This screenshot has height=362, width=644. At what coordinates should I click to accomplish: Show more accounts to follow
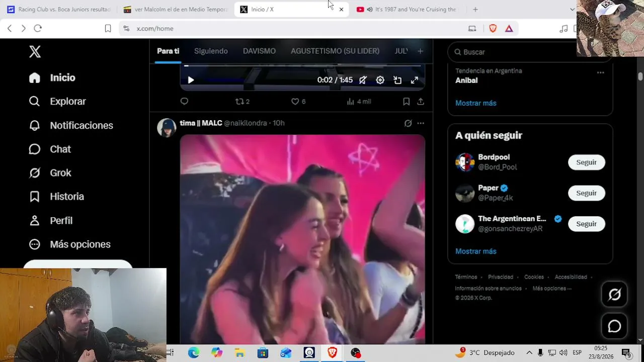476,251
